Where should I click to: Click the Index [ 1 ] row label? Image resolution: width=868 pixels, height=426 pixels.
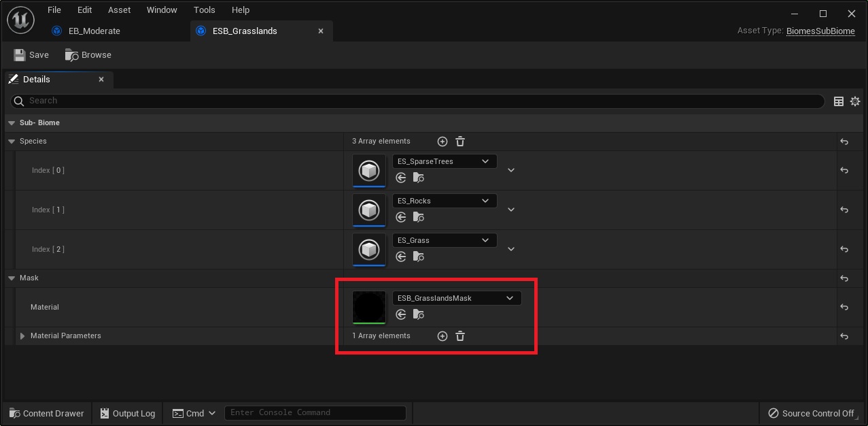pyautogui.click(x=48, y=210)
